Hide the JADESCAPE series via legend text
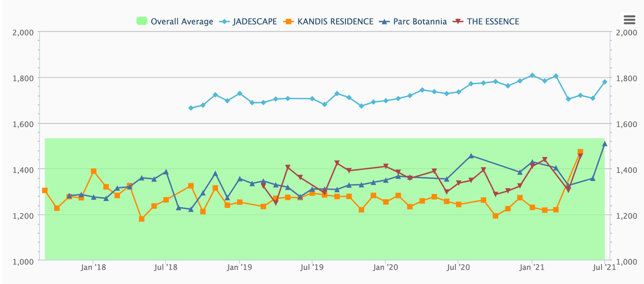This screenshot has height=284, width=644. click(255, 22)
